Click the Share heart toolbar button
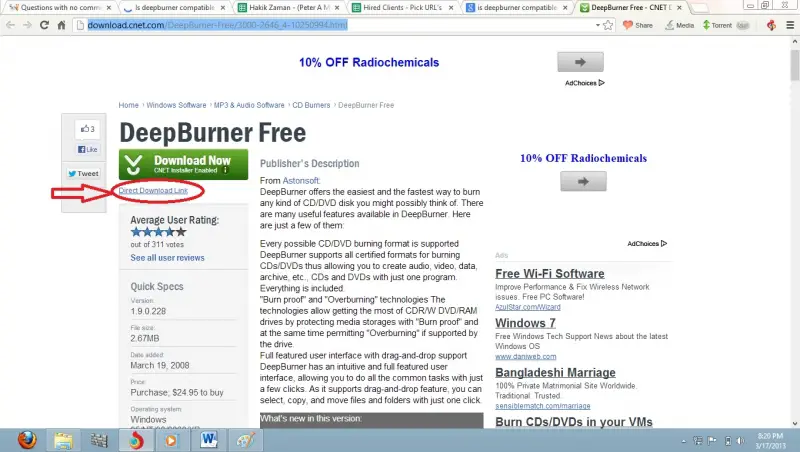The image size is (800, 452). (x=638, y=25)
